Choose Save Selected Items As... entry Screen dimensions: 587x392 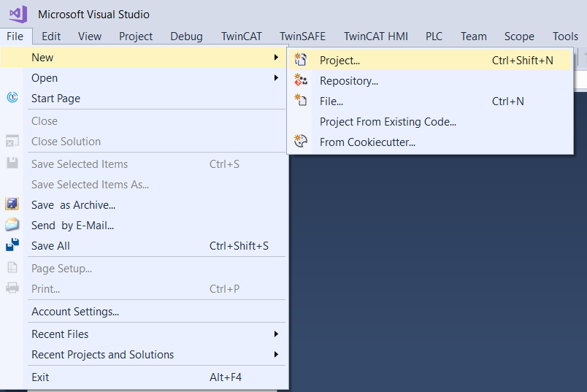[145, 184]
